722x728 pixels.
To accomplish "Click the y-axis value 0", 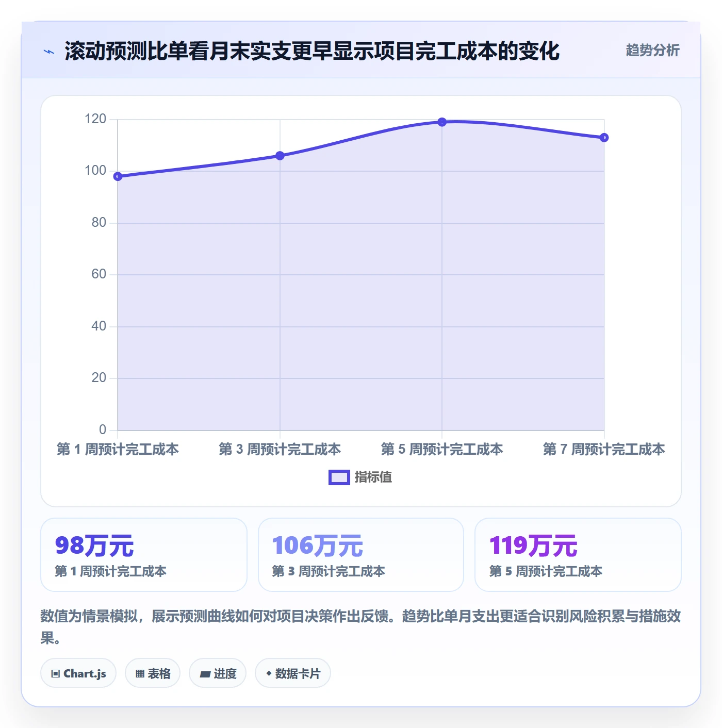I will tap(103, 429).
